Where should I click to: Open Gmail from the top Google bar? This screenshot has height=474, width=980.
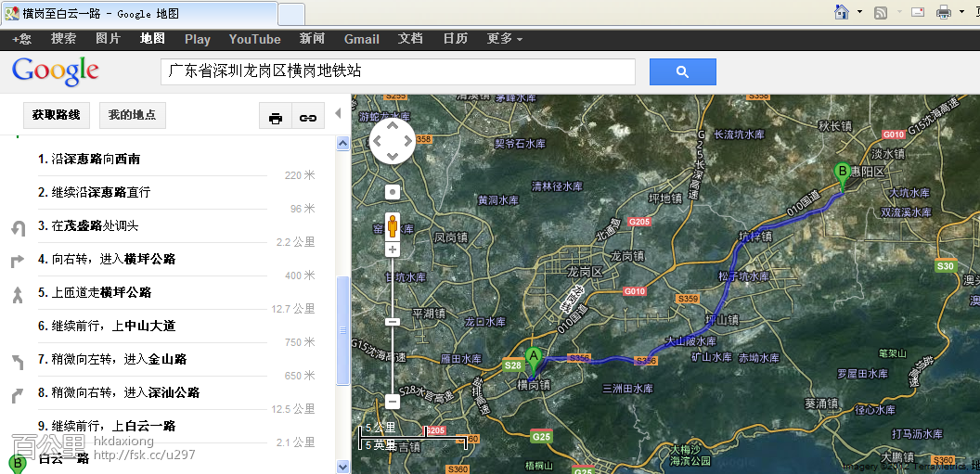click(361, 39)
